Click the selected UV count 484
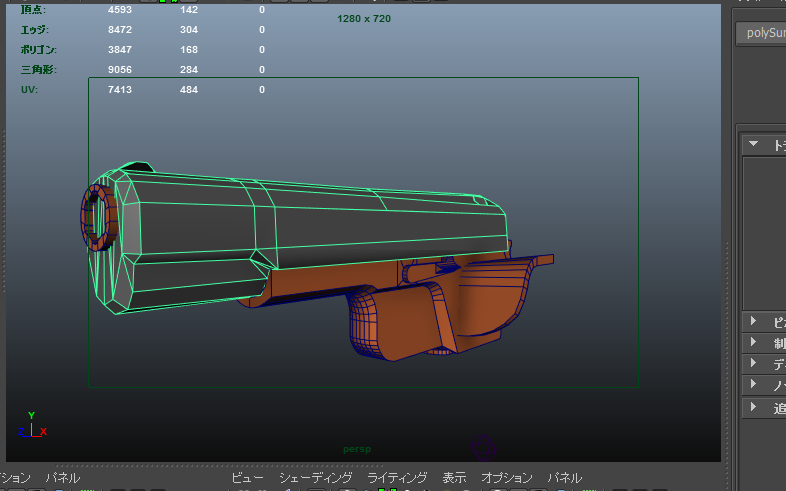 tap(189, 90)
